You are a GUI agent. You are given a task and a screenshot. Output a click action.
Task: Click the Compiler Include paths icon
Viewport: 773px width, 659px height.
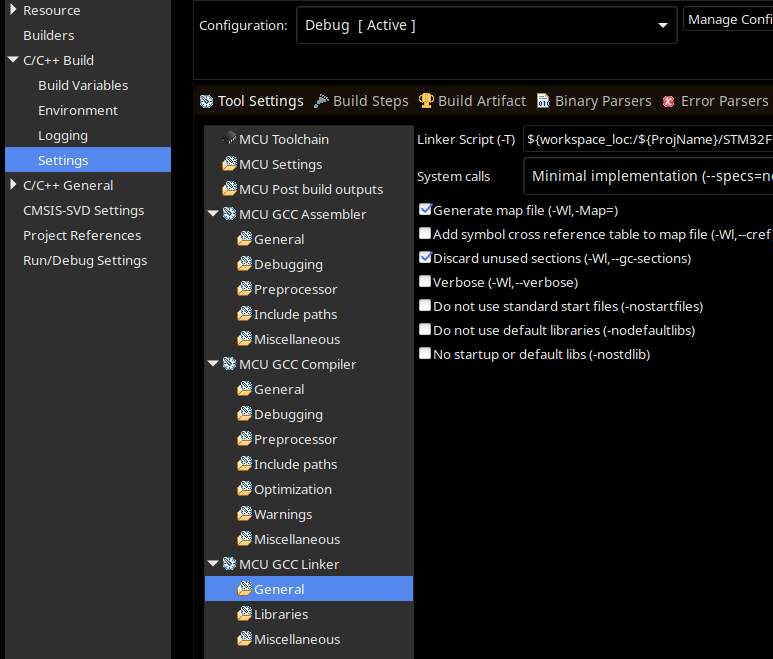pyautogui.click(x=245, y=463)
